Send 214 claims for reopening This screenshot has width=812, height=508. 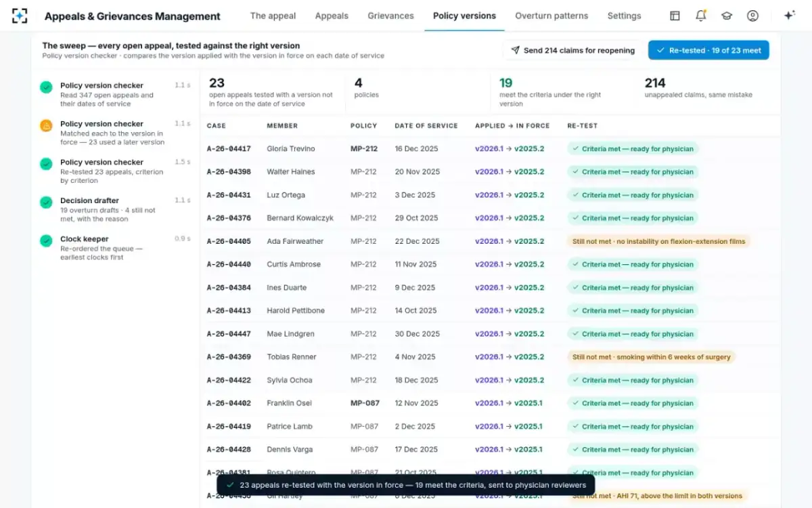coord(572,50)
